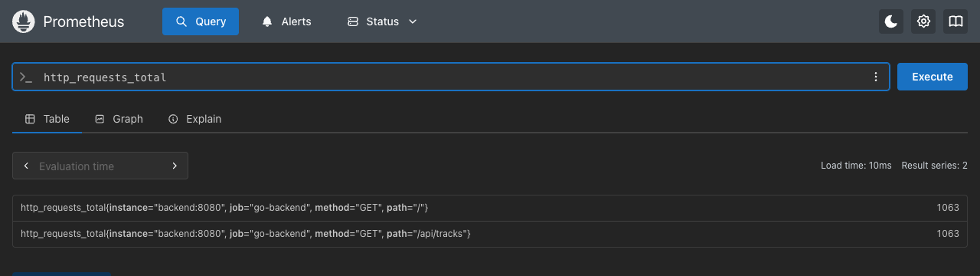Switch to the Explain tab
The image size is (980, 276).
(x=194, y=119)
